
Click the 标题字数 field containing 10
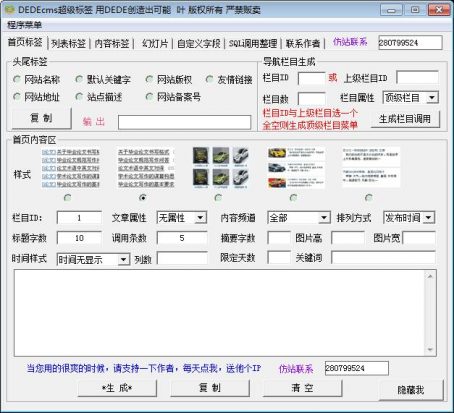tap(79, 238)
